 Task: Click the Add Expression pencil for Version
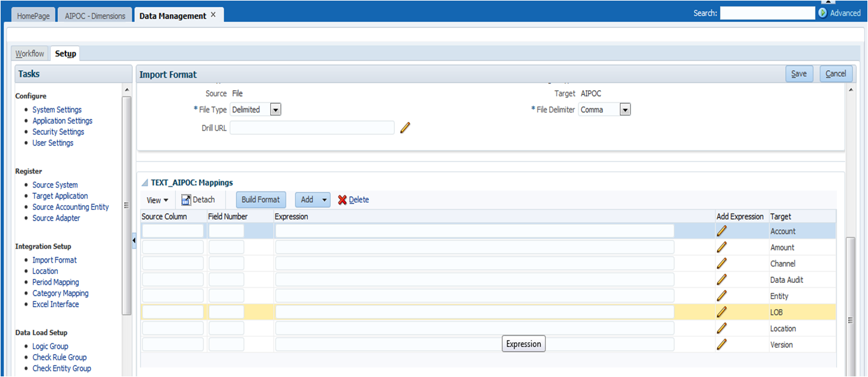[x=721, y=343]
